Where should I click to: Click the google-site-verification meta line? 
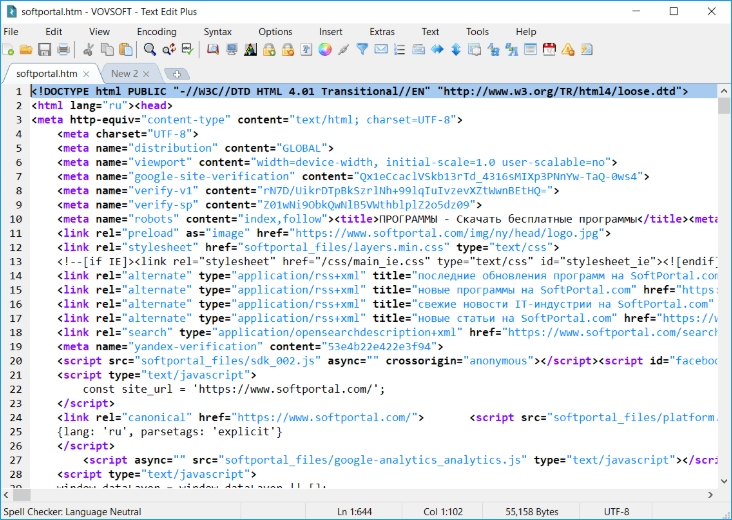[x=353, y=176]
